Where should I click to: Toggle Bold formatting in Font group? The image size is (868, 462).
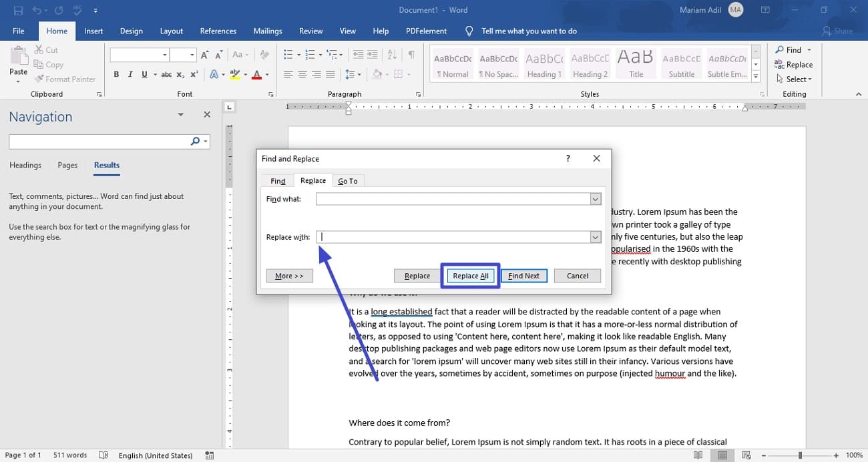pos(116,74)
